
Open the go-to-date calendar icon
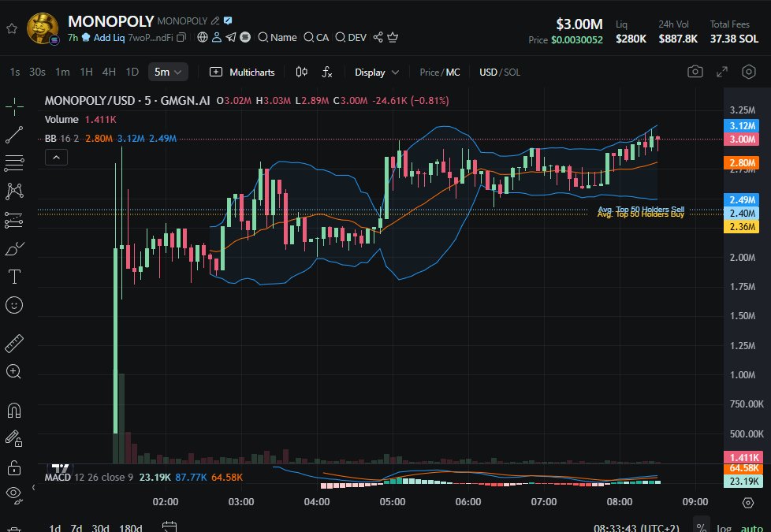(x=169, y=527)
